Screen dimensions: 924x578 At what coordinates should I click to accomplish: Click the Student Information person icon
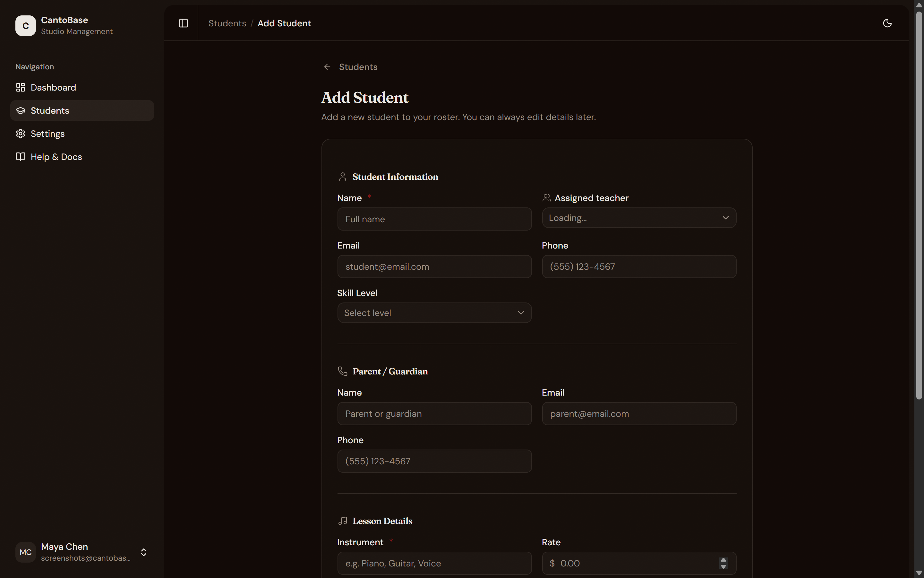pos(343,177)
